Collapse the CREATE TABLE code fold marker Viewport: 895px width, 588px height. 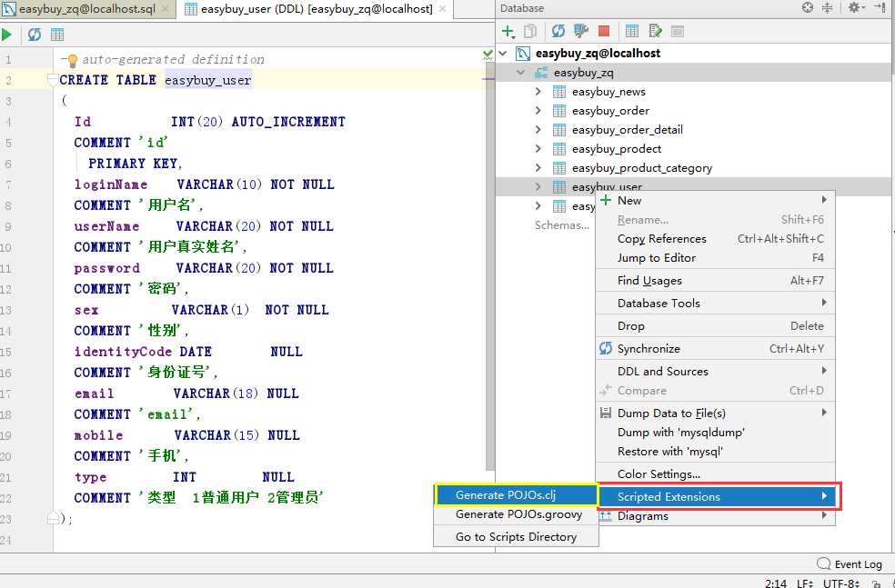click(53, 80)
